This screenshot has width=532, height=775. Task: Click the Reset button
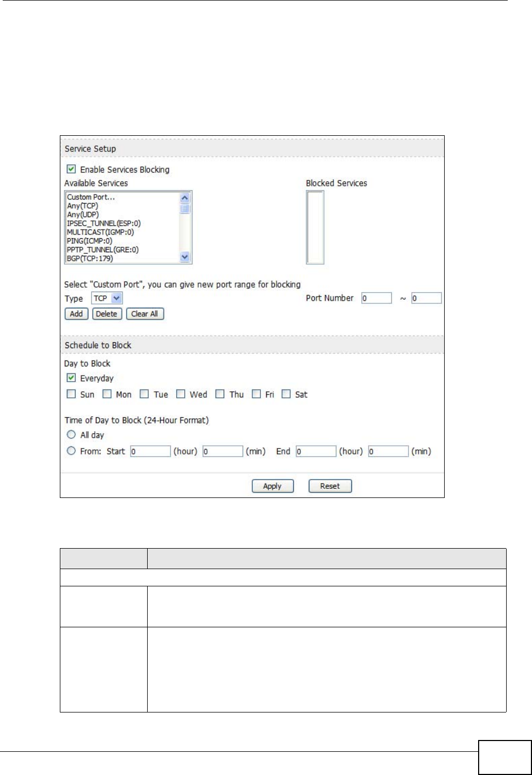coord(330,486)
